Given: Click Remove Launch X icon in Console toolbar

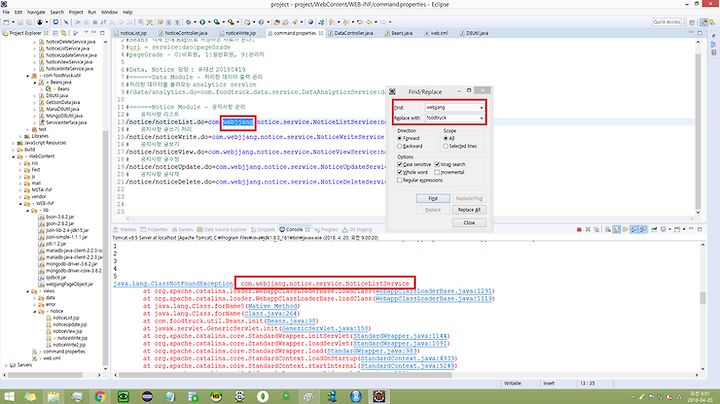Looking at the screenshot, I should (588, 230).
